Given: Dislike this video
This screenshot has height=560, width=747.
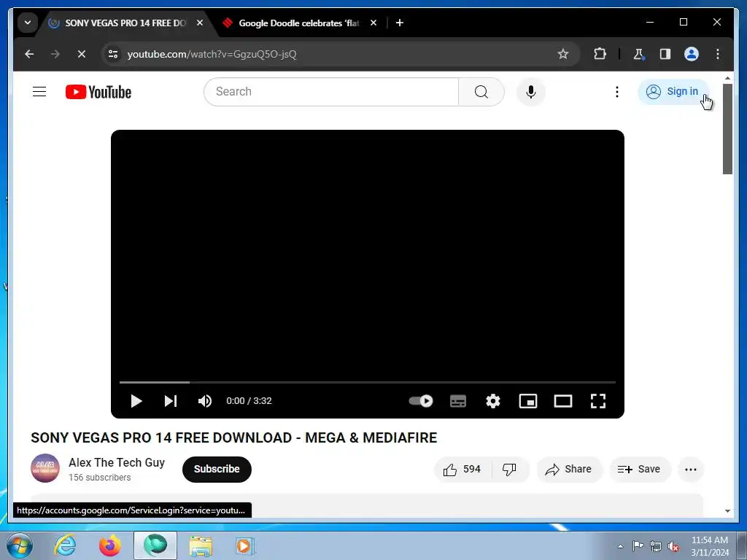Looking at the screenshot, I should 509,470.
